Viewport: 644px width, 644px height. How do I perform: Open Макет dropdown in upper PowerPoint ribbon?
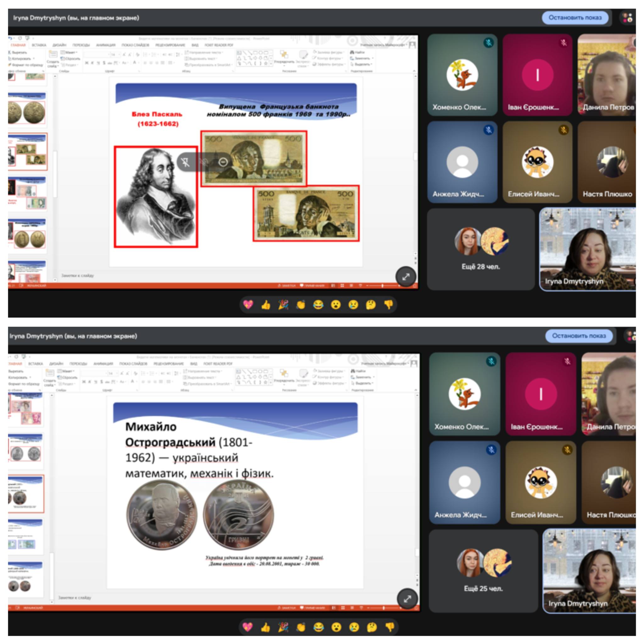71,52
